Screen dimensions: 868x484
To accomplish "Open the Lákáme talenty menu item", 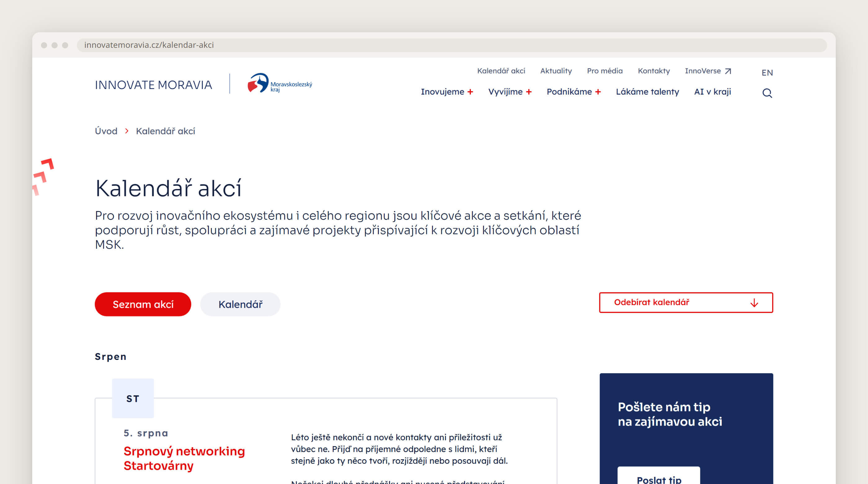I will pyautogui.click(x=647, y=92).
